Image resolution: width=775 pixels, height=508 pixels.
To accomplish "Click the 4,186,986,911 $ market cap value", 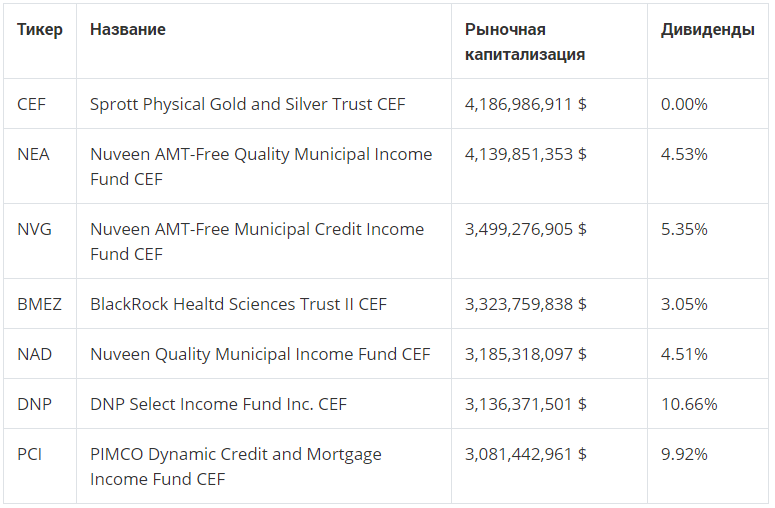I will (525, 104).
